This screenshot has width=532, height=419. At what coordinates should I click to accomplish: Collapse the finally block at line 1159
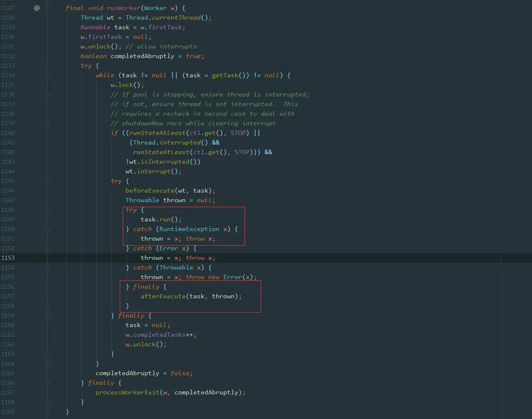click(x=47, y=315)
